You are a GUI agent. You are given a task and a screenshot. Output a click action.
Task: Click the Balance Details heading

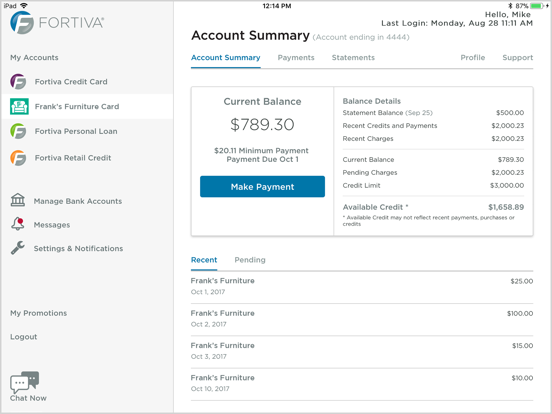(x=371, y=101)
